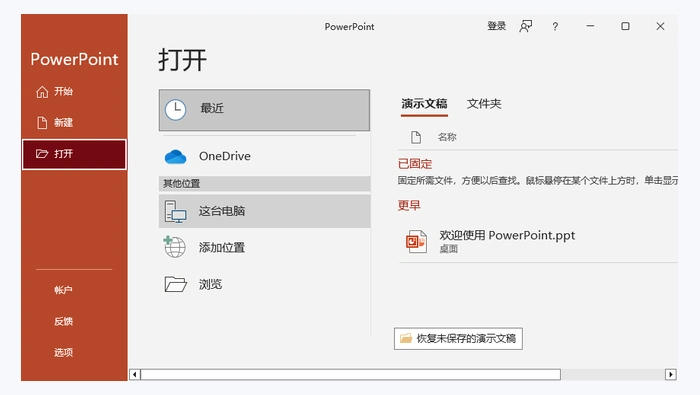The image size is (700, 395).
Task: Click the globe icon for 添加位置
Action: (175, 247)
